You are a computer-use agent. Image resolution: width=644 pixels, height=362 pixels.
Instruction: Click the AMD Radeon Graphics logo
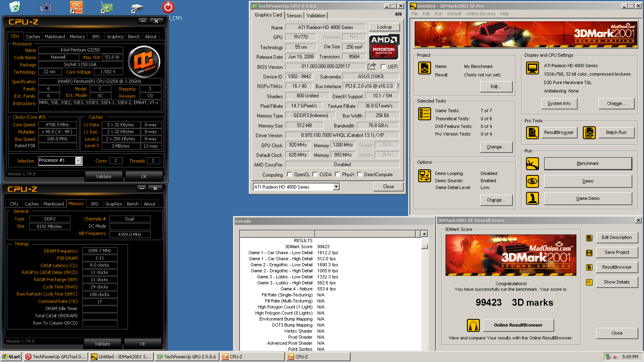click(384, 47)
